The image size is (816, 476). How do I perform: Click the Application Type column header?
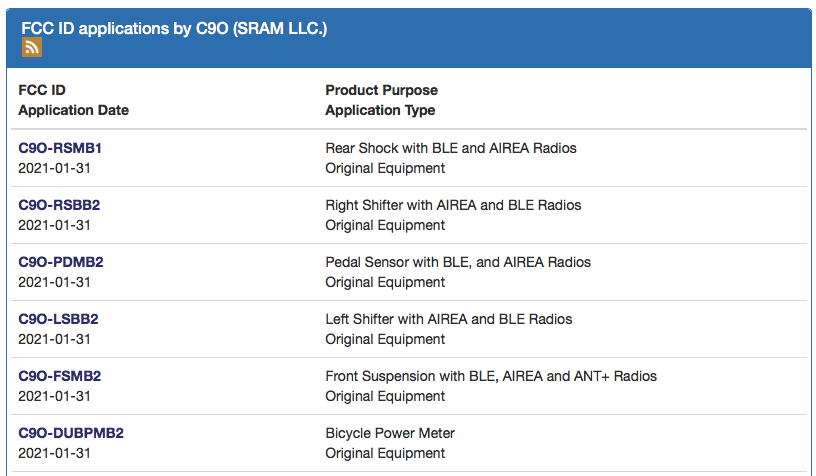click(380, 110)
